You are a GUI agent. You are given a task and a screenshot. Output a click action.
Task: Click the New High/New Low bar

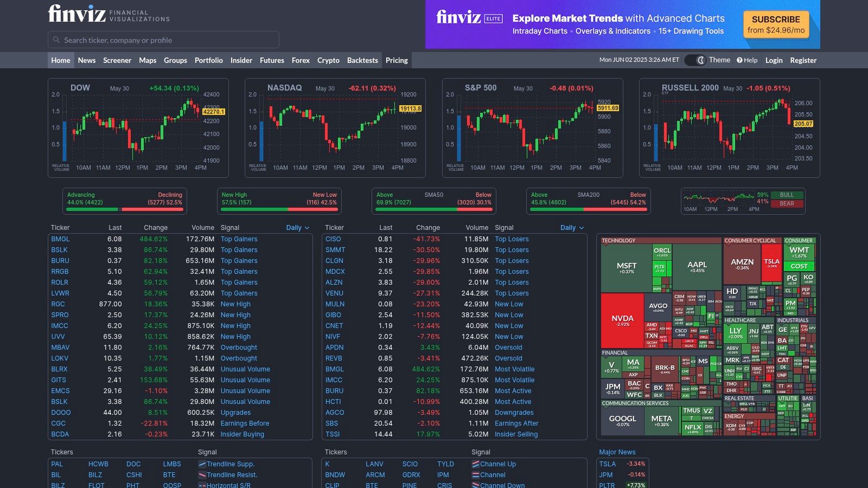(x=279, y=209)
